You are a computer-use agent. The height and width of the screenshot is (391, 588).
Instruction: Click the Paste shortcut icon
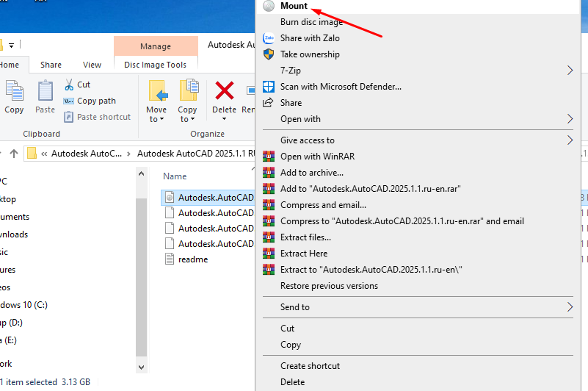68,117
